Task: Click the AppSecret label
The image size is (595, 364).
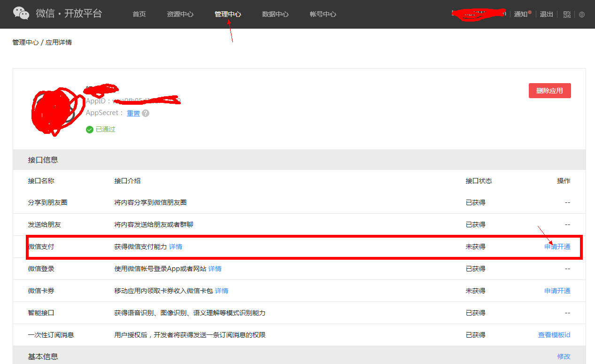Action: 105,113
